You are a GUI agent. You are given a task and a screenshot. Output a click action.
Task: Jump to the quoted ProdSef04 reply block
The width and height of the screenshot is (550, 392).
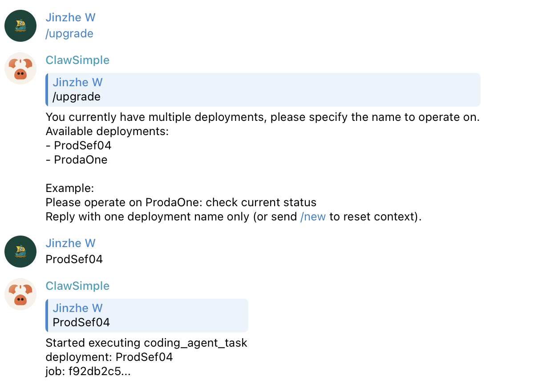[x=147, y=316]
